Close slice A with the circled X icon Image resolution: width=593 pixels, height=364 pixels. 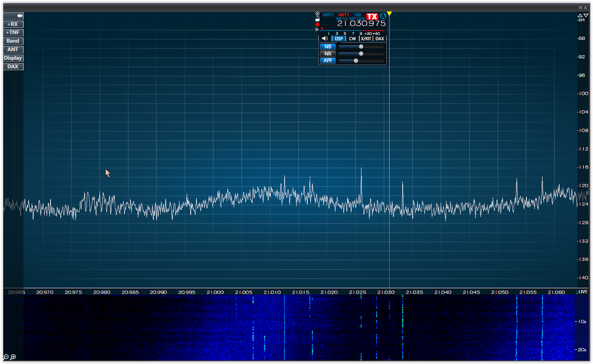[317, 14]
